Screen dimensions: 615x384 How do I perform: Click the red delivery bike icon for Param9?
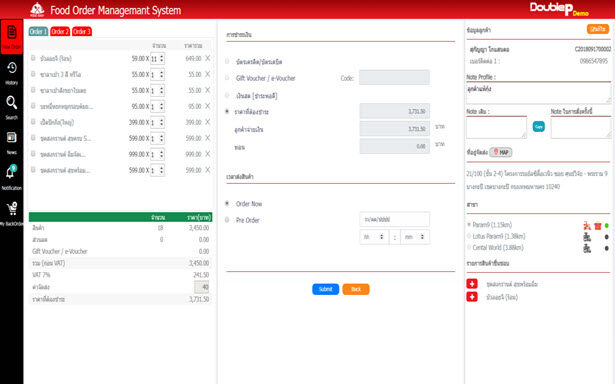(587, 226)
